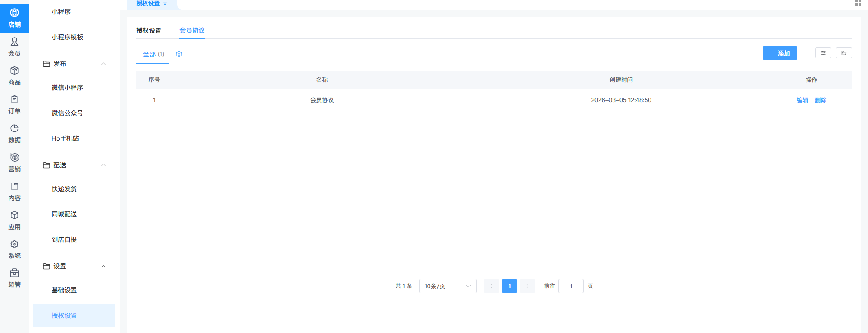
Task: Click 删除 link for 会员协议 row
Action: click(x=821, y=100)
